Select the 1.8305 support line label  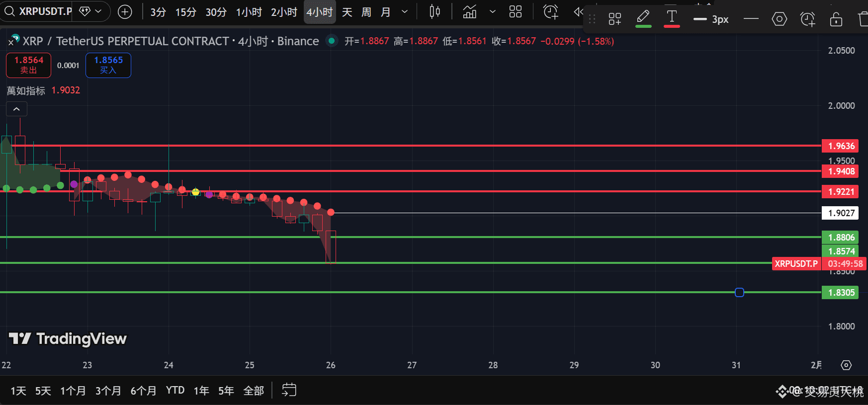(x=841, y=293)
